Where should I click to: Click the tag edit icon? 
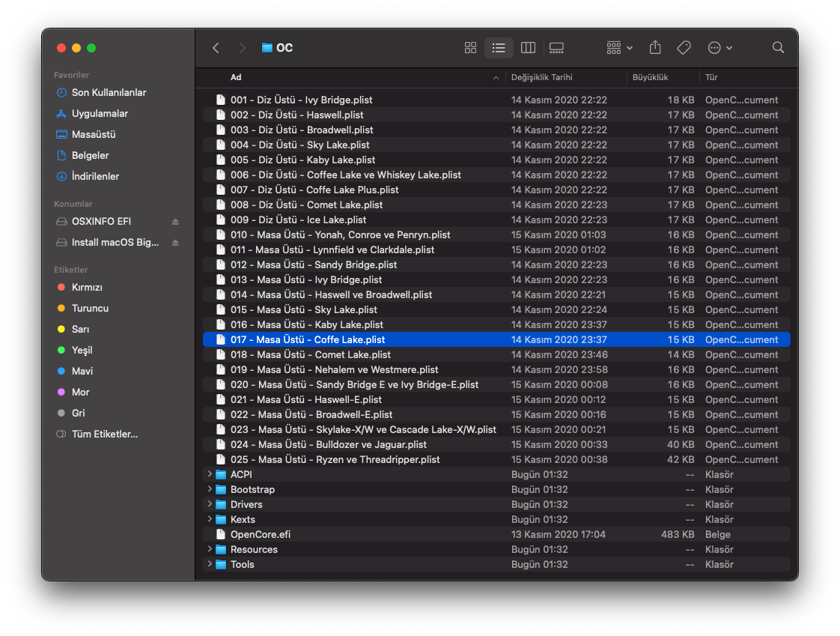[684, 48]
